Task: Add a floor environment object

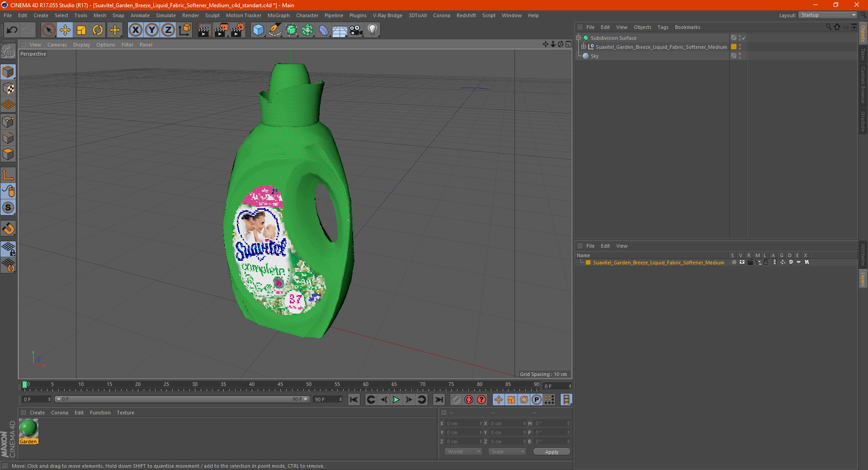Action: coord(340,30)
